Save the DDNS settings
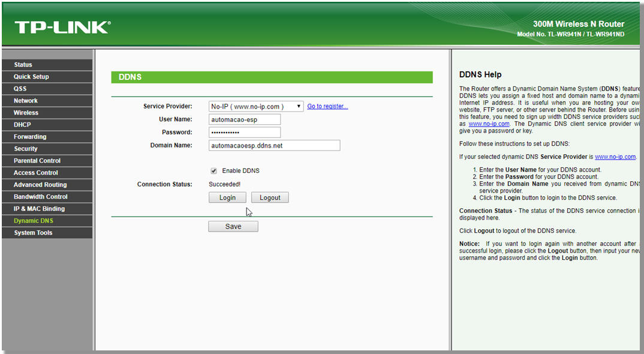644x354 pixels. (233, 227)
